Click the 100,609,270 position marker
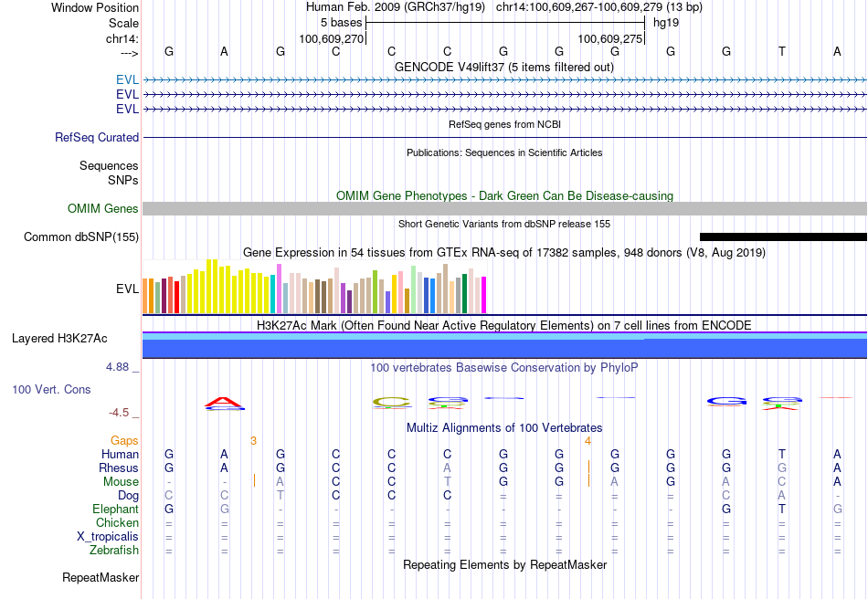868x599 pixels. coord(332,38)
